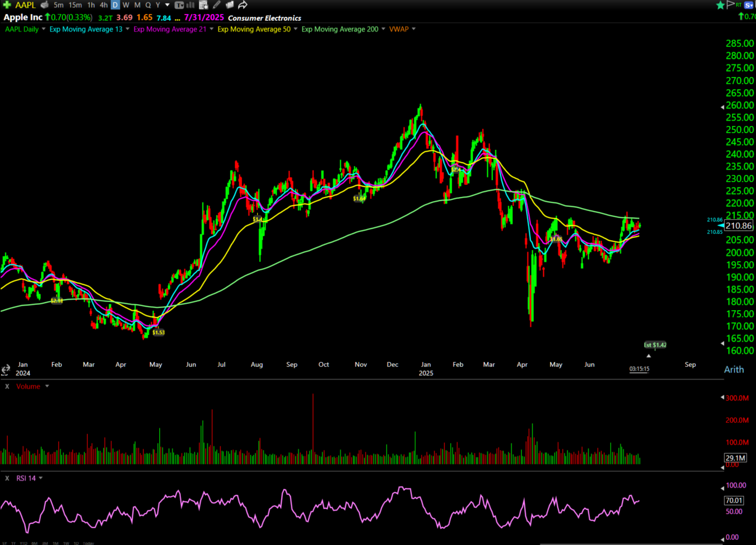Click the 260.00 price axis label
Image resolution: width=756 pixels, height=545 pixels.
point(740,105)
